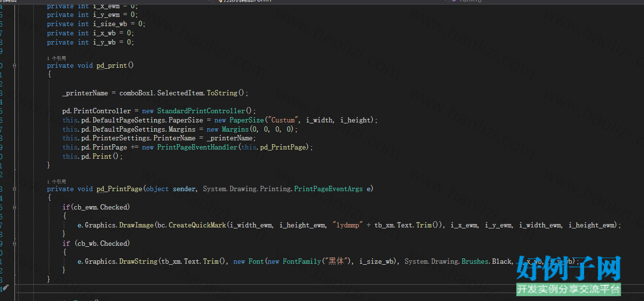Click cb_ewm.Checked condition
Image resolution: width=644 pixels, height=301 pixels.
(x=100, y=207)
